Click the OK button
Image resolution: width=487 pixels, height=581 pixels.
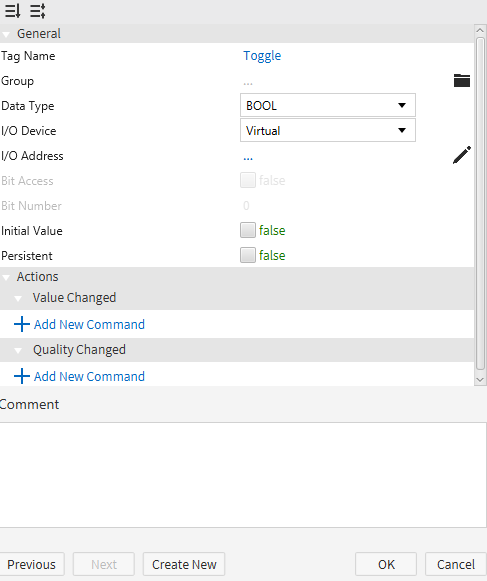point(386,564)
